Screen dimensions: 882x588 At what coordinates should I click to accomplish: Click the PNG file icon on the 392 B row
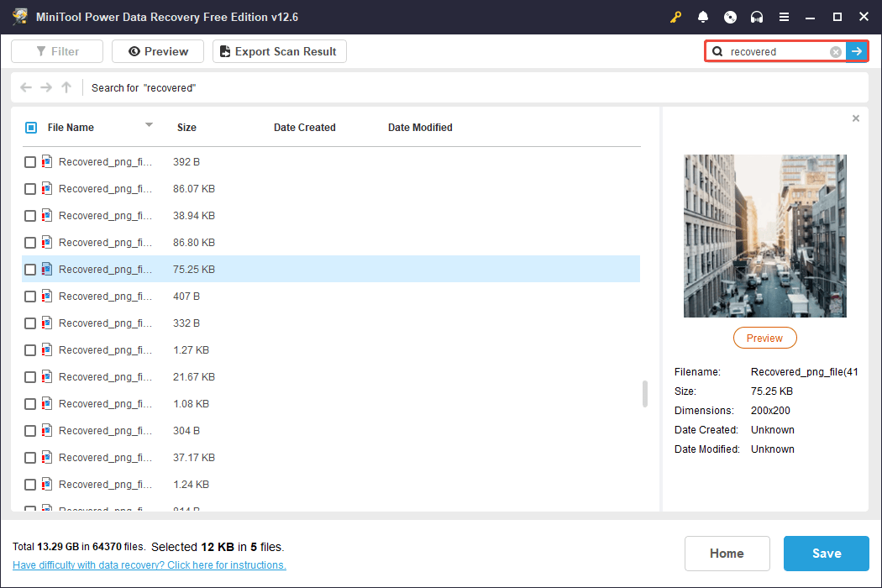(46, 161)
